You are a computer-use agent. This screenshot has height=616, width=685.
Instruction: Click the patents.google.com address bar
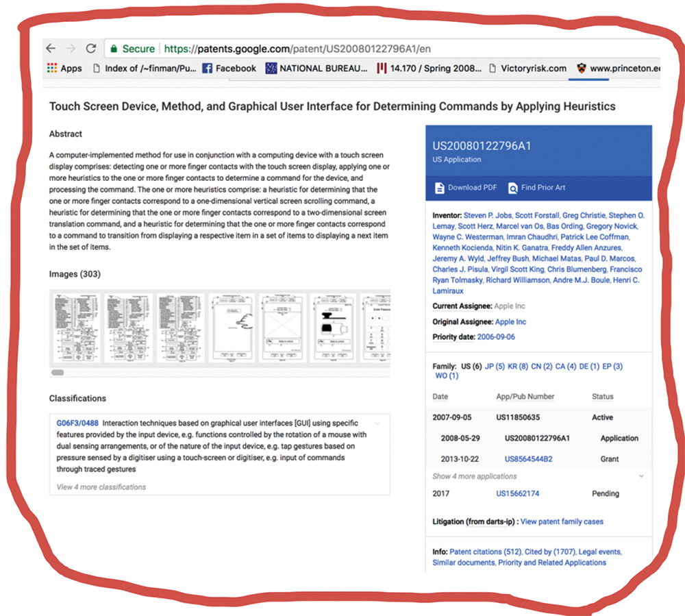pos(297,49)
